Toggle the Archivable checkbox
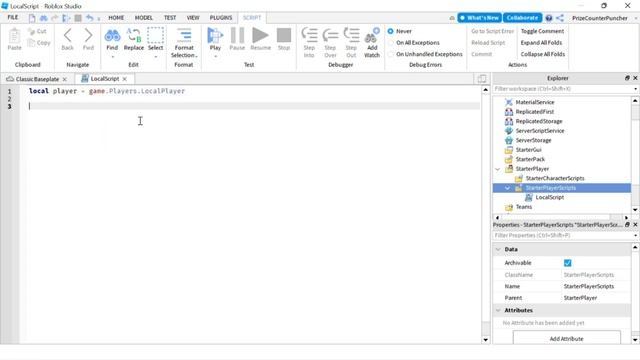 567,263
